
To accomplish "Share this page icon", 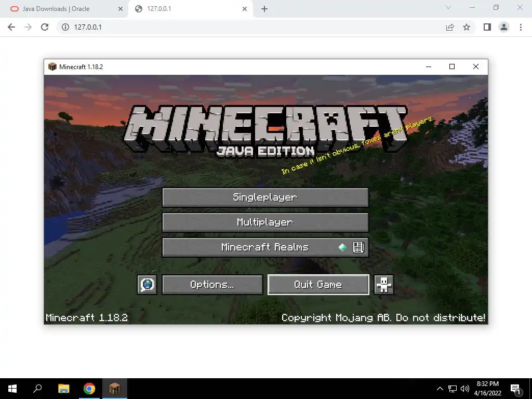I will click(450, 27).
